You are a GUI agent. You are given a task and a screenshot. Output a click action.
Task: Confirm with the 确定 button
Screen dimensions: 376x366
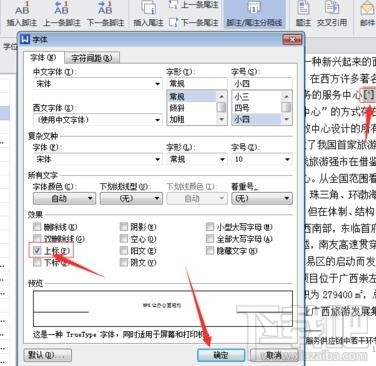coord(221,355)
